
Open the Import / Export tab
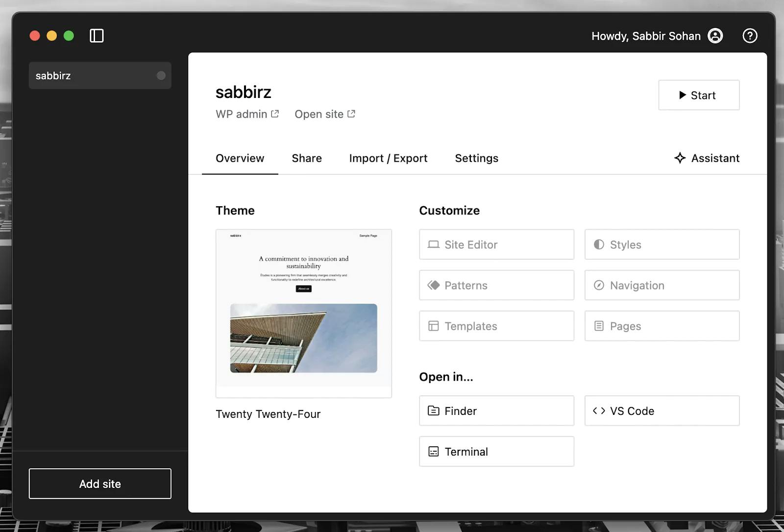(388, 158)
